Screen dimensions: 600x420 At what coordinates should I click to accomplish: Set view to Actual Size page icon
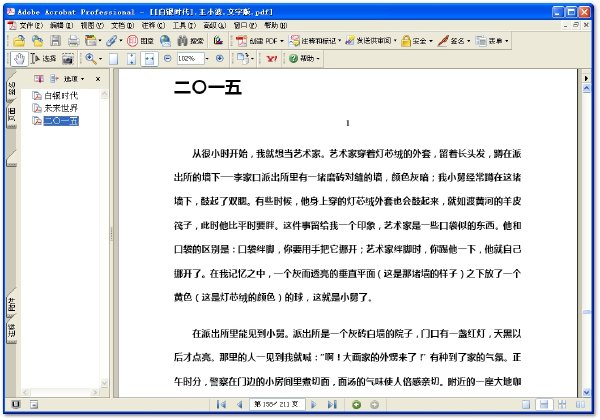pyautogui.click(x=113, y=59)
